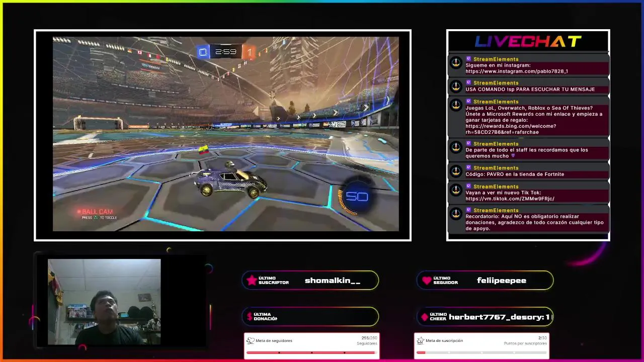Click StreamElements username above Instagram message
The image size is (644, 362).
click(496, 59)
